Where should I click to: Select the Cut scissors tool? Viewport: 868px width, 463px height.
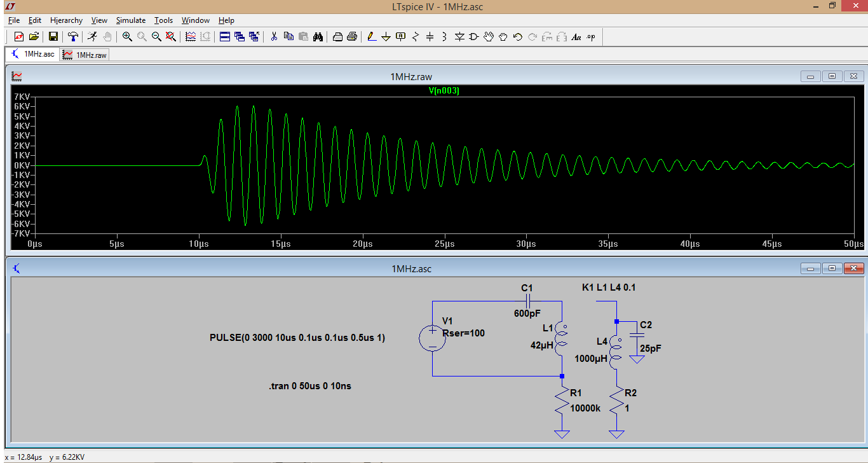(274, 37)
